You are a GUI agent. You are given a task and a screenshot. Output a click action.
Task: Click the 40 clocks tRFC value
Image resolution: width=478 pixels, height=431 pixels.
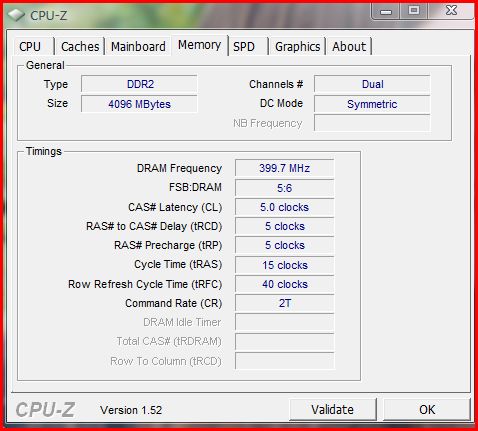tap(284, 284)
